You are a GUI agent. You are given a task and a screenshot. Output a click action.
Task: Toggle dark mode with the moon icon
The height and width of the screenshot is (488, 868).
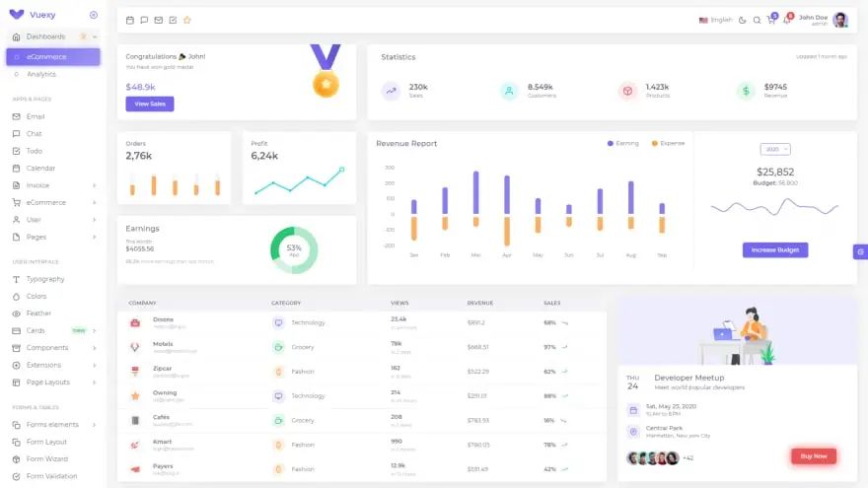743,20
